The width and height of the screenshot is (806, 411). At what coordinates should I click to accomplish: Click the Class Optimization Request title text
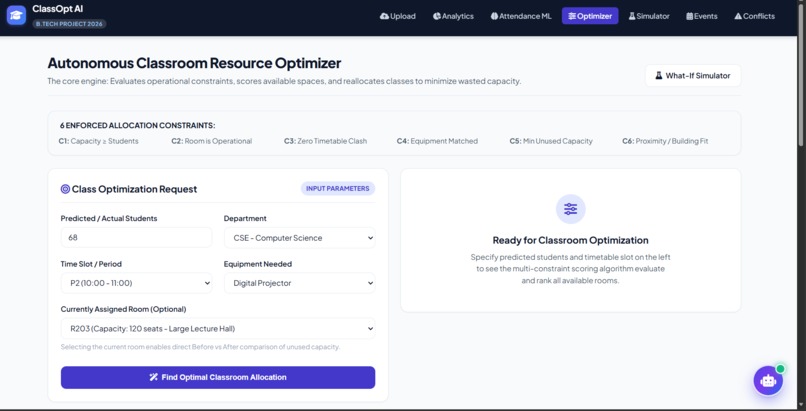(x=134, y=189)
